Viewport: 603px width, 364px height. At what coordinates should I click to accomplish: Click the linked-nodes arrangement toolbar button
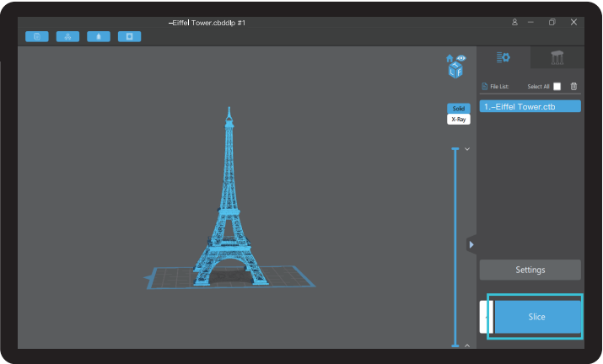[x=67, y=36]
